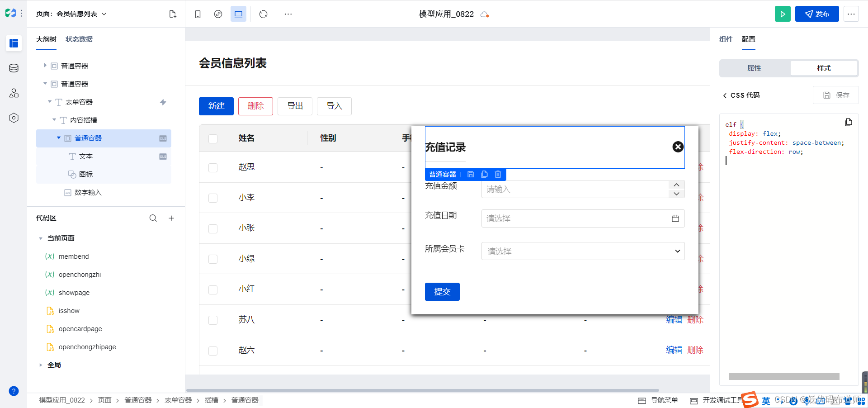Collapse the 内容插槽 tree node
This screenshot has height=408, width=868.
click(x=54, y=120)
